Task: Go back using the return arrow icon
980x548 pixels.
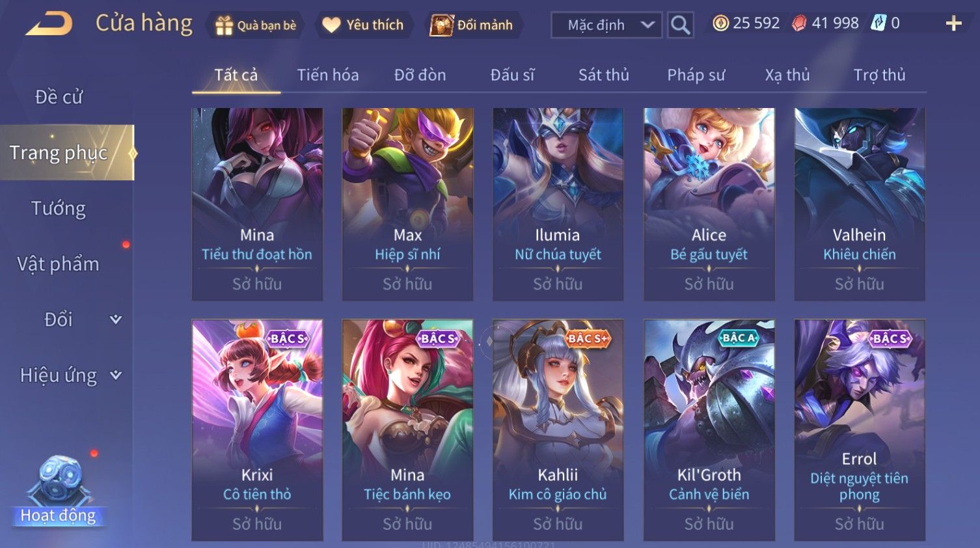Action: coord(49,24)
